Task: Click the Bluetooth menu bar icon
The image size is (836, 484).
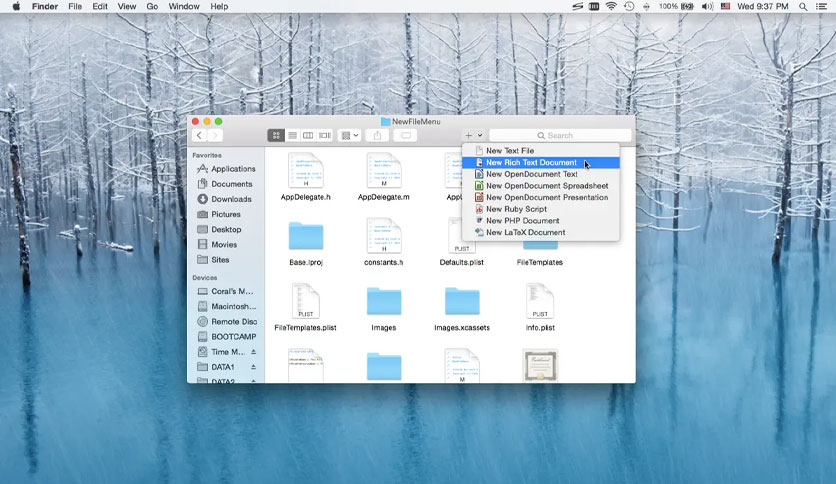Action: coord(646,6)
